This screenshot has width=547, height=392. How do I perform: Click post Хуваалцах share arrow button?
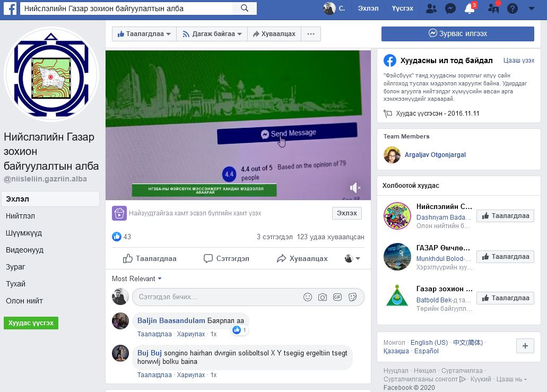302,258
